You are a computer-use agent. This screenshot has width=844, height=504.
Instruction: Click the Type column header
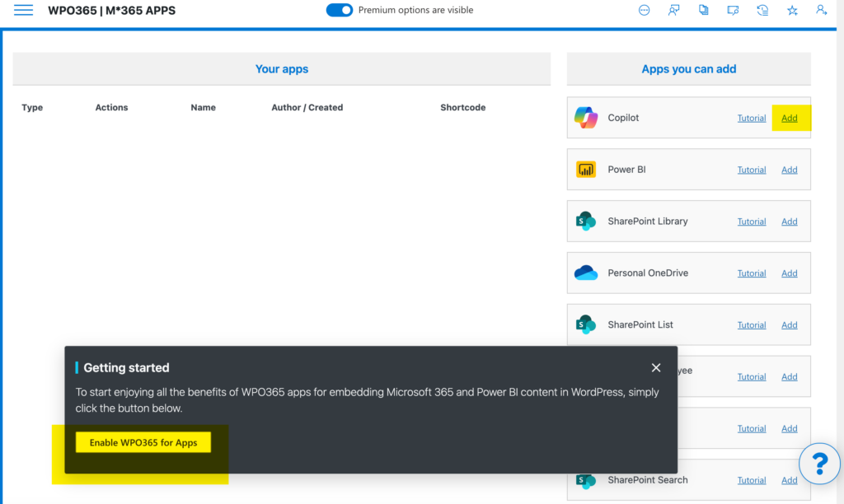pos(32,107)
